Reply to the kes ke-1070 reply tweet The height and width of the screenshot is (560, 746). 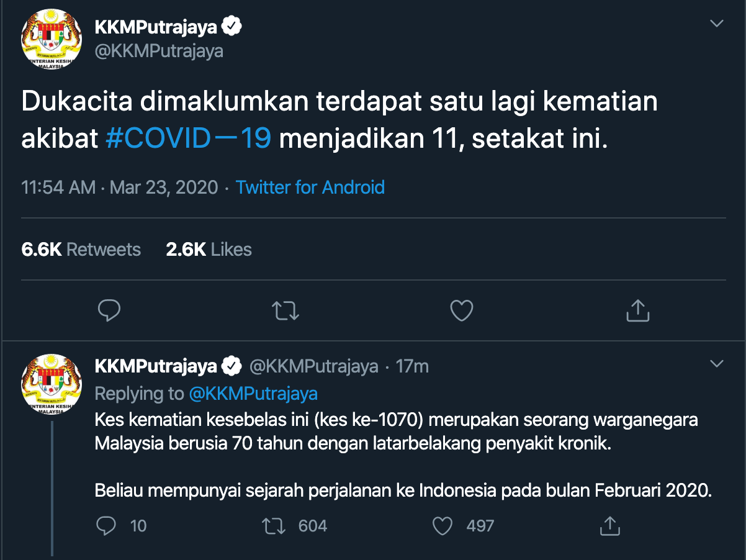(x=107, y=526)
